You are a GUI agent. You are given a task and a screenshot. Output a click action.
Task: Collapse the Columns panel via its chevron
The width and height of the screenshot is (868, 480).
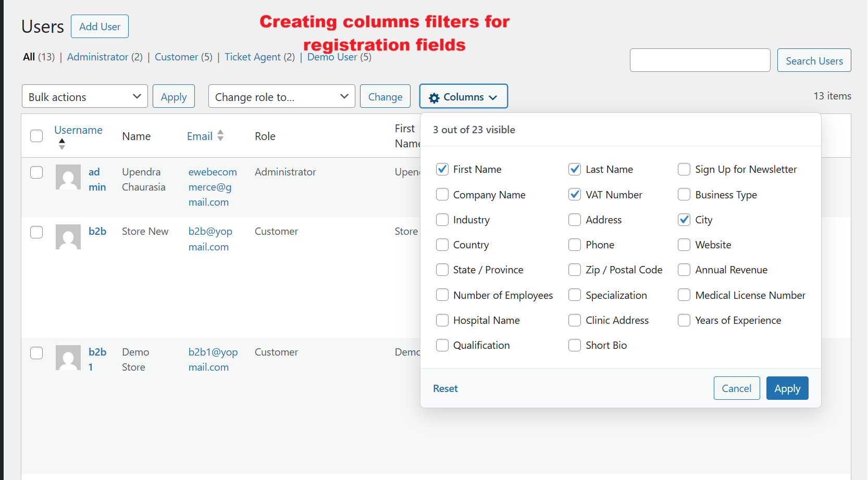click(x=493, y=97)
